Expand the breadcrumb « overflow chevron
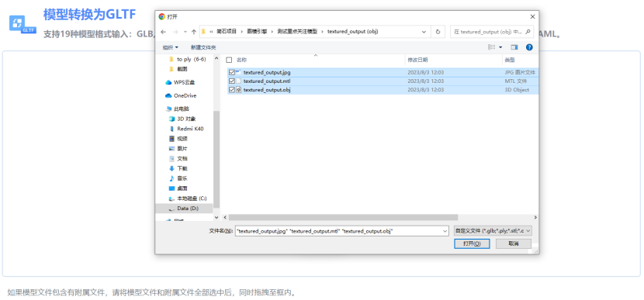The height and width of the screenshot is (300, 644). pyautogui.click(x=211, y=32)
